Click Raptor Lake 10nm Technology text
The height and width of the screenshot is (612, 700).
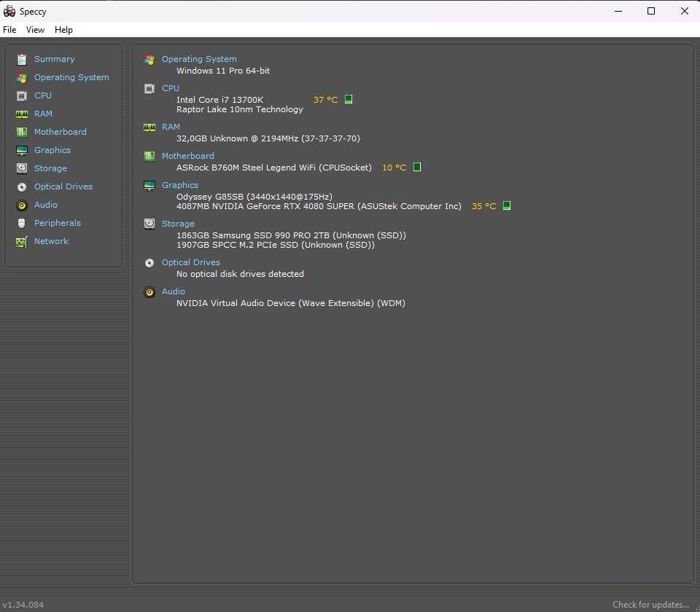tap(240, 109)
